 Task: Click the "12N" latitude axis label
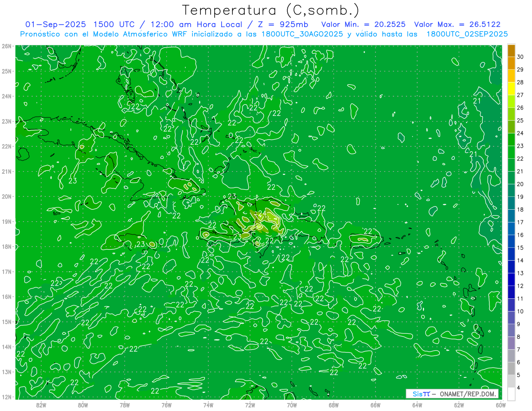pos(6,397)
